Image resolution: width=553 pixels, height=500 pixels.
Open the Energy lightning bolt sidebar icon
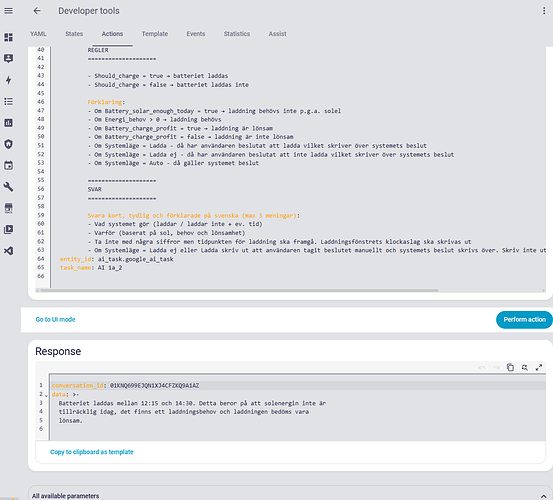point(8,80)
